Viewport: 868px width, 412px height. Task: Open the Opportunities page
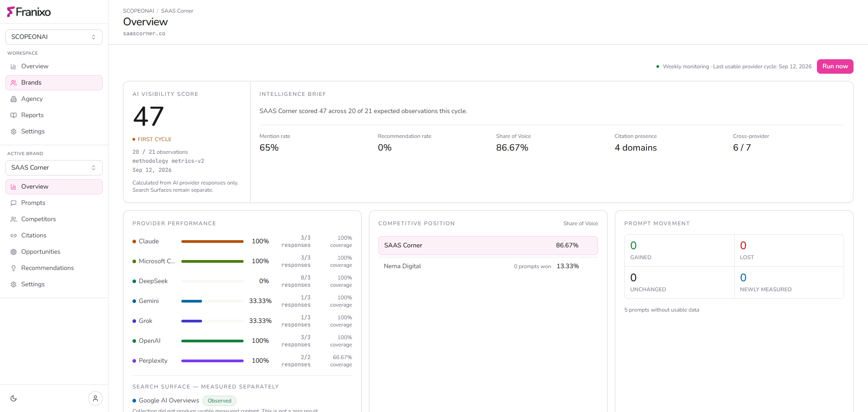pos(54,252)
